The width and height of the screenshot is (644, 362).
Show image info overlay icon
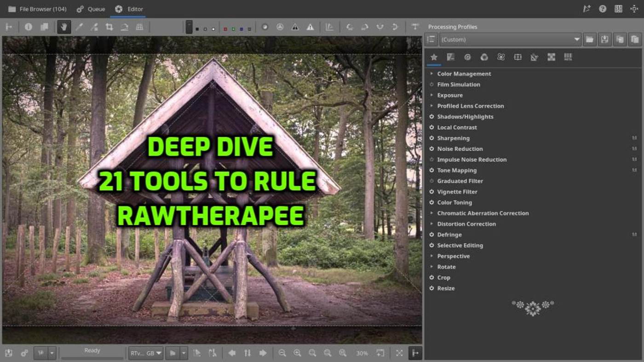pyautogui.click(x=29, y=27)
